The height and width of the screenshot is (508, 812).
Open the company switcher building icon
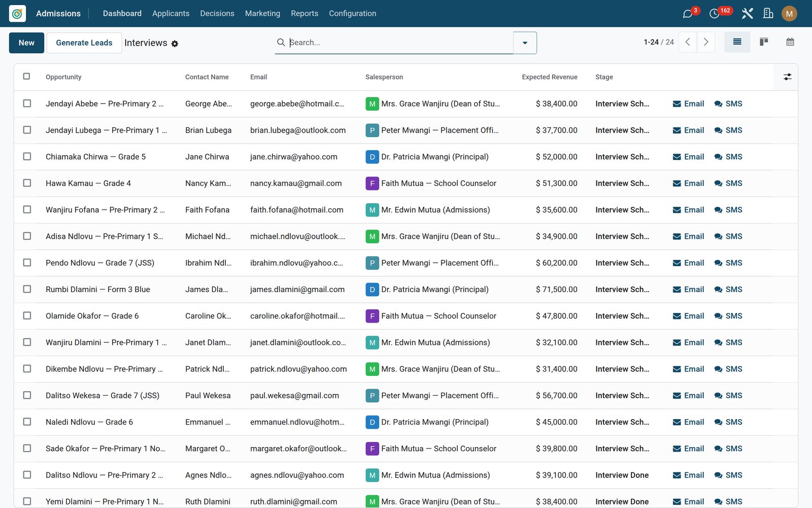tap(768, 14)
